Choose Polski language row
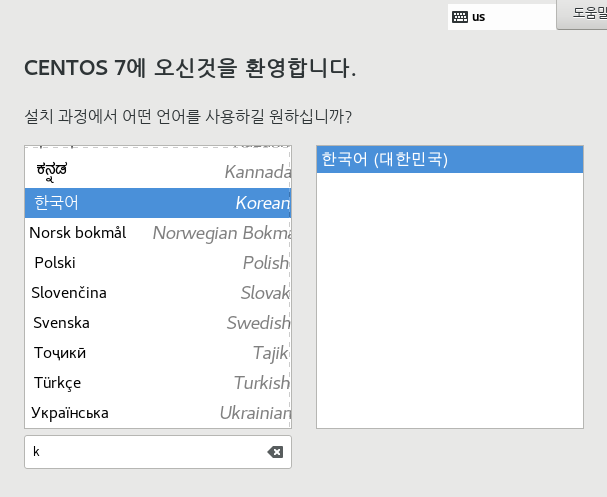Screen dimensions: 607x497 [x=158, y=263]
